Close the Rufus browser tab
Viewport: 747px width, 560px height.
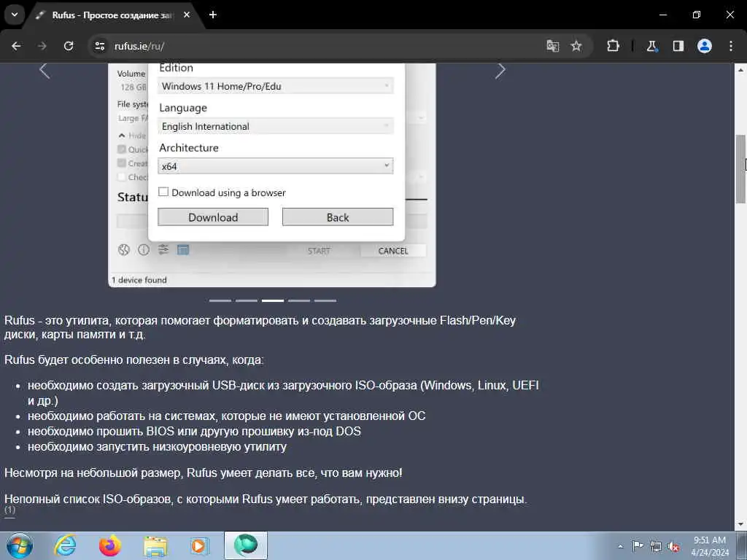point(187,15)
